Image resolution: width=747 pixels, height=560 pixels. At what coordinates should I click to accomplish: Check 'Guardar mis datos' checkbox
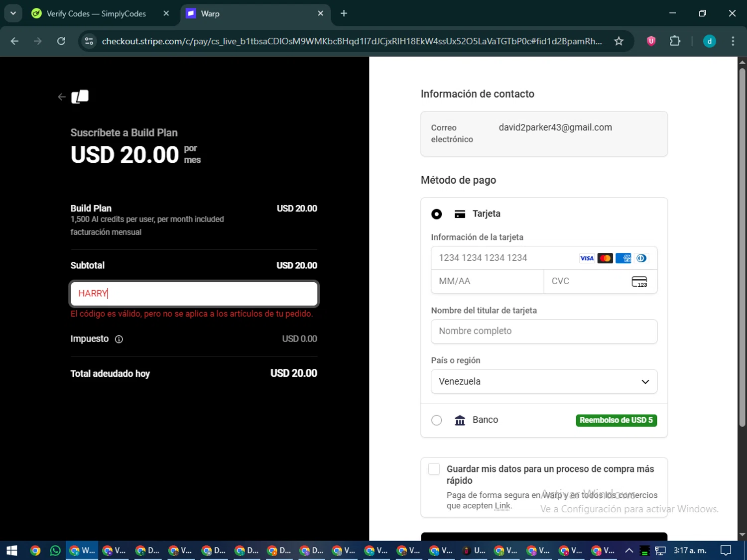[434, 469]
